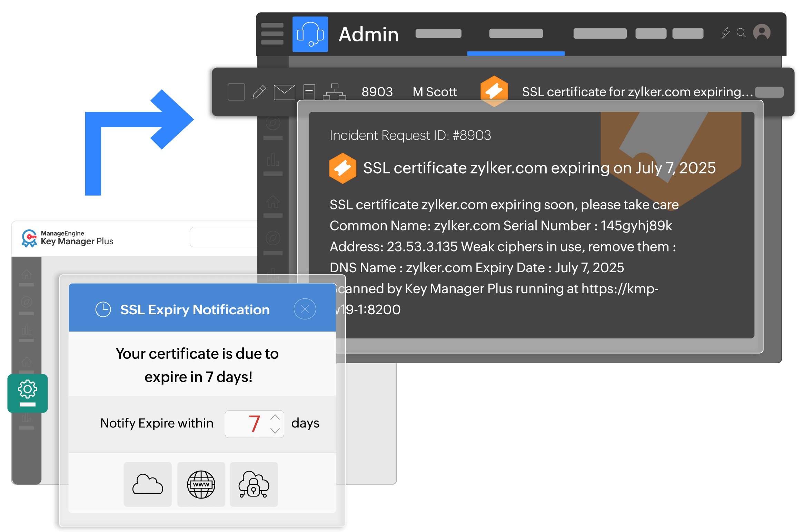This screenshot has width=802, height=532.
Task: Close the SSL Expiry Notification dialog
Action: click(x=305, y=309)
